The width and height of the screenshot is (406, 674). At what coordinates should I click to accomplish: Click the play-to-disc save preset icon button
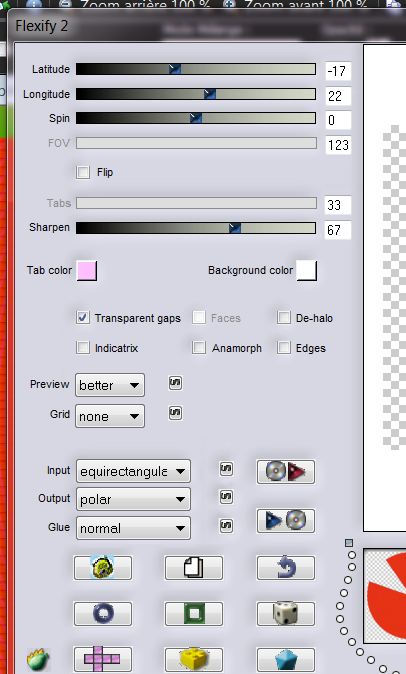pyautogui.click(x=286, y=521)
